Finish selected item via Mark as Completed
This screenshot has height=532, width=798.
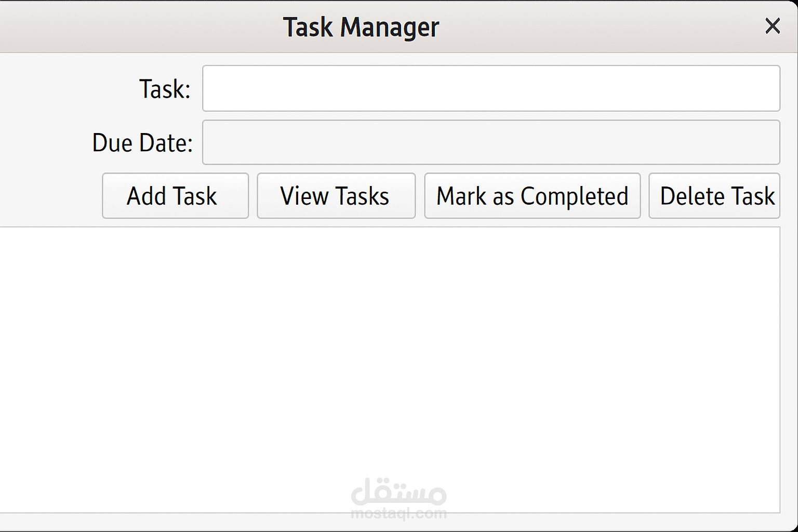pyautogui.click(x=532, y=196)
